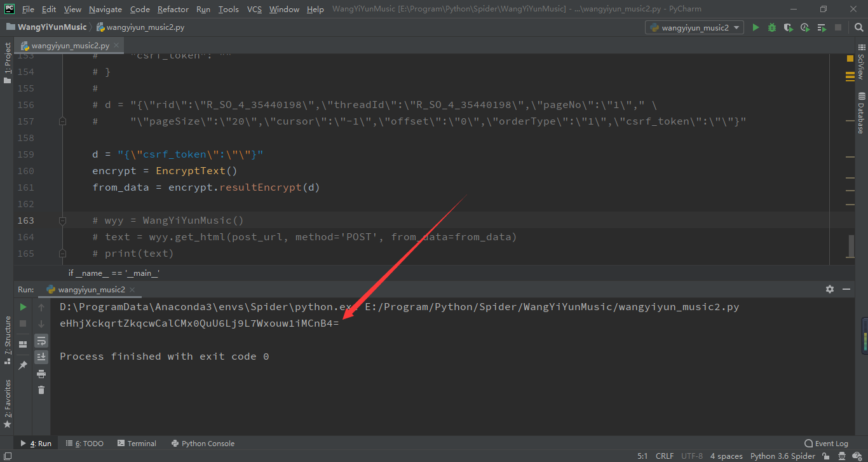868x462 pixels.
Task: Fold the comment block at line 157
Action: click(62, 121)
